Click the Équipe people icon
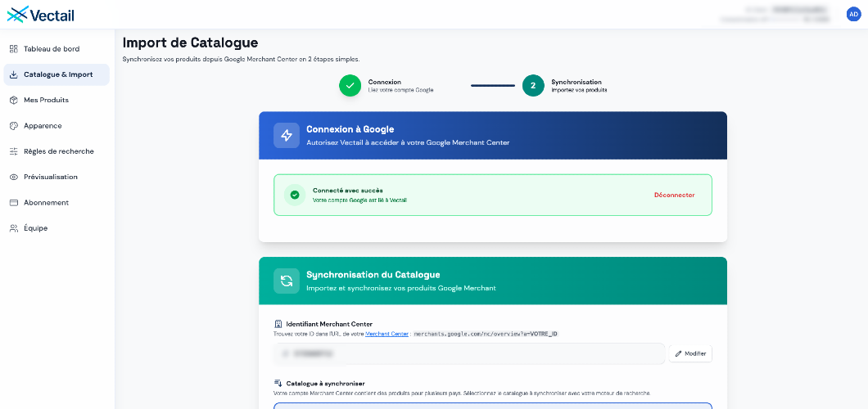The height and width of the screenshot is (409, 868). click(14, 228)
